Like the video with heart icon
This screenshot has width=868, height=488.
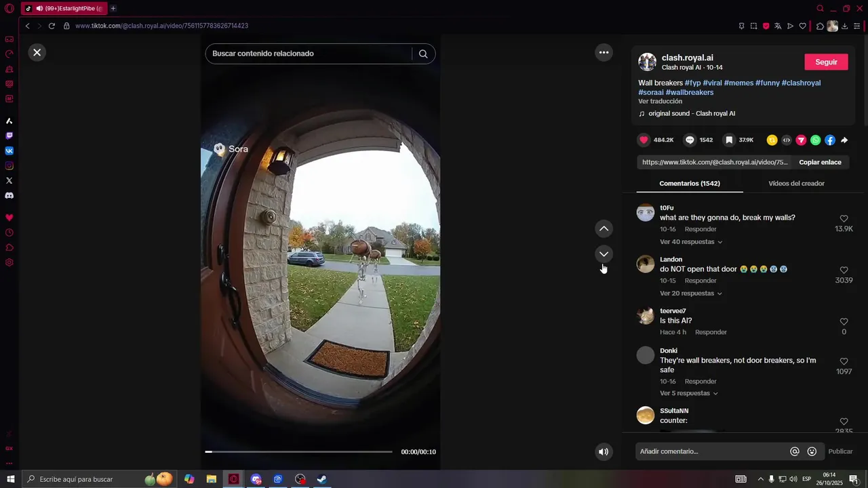pos(644,140)
